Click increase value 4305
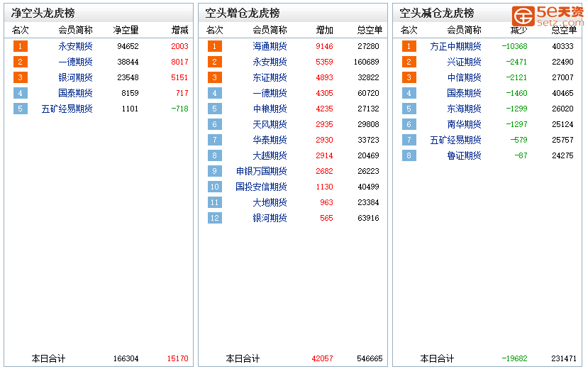The width and height of the screenshot is (588, 374). click(324, 93)
